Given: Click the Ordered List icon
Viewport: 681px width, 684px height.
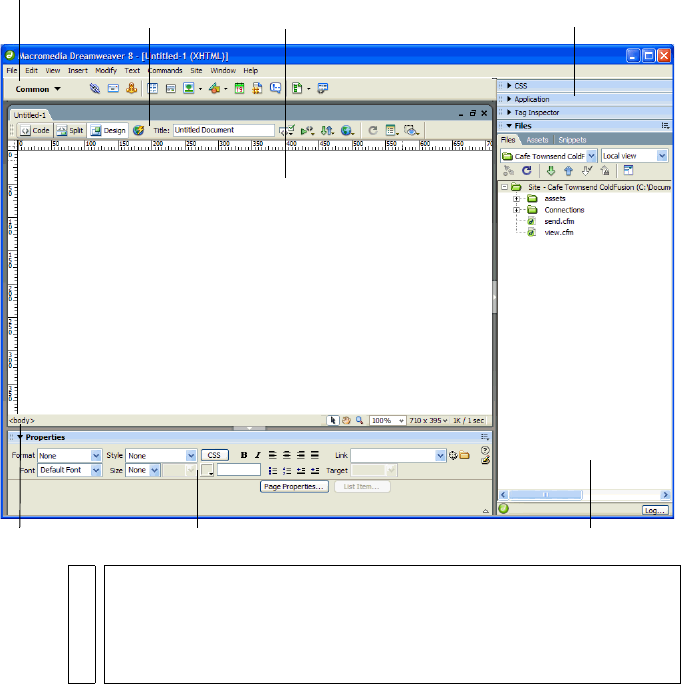Looking at the screenshot, I should point(287,471).
